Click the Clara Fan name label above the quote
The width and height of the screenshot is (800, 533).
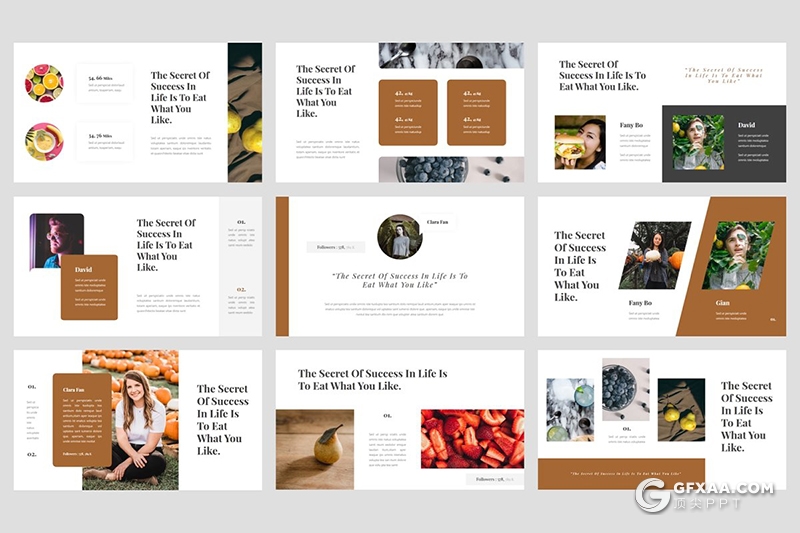pos(439,222)
